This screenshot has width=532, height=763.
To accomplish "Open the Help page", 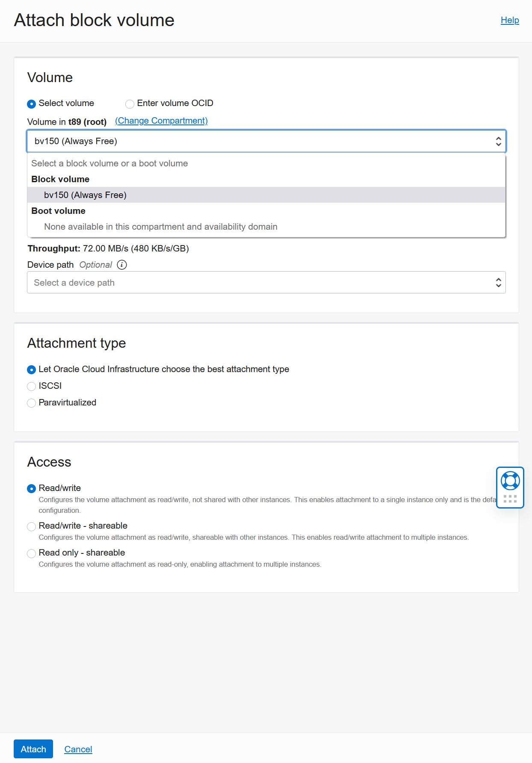I will click(x=510, y=20).
